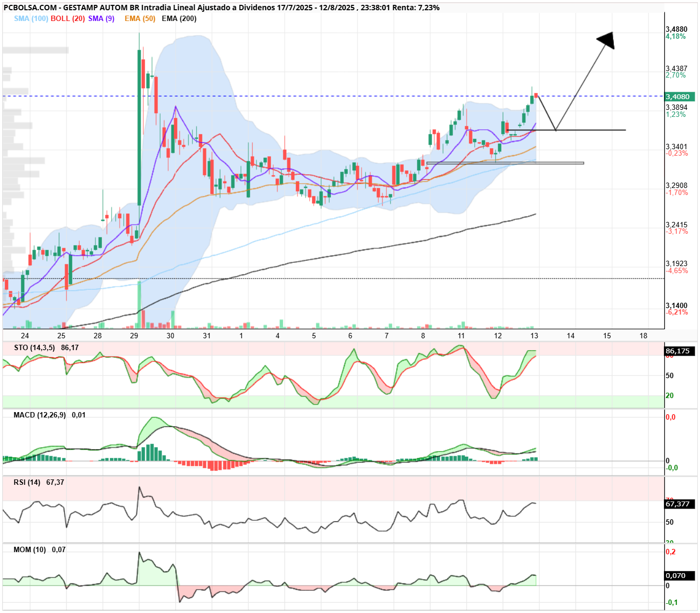Click the 4,18% percentage label

(676, 37)
